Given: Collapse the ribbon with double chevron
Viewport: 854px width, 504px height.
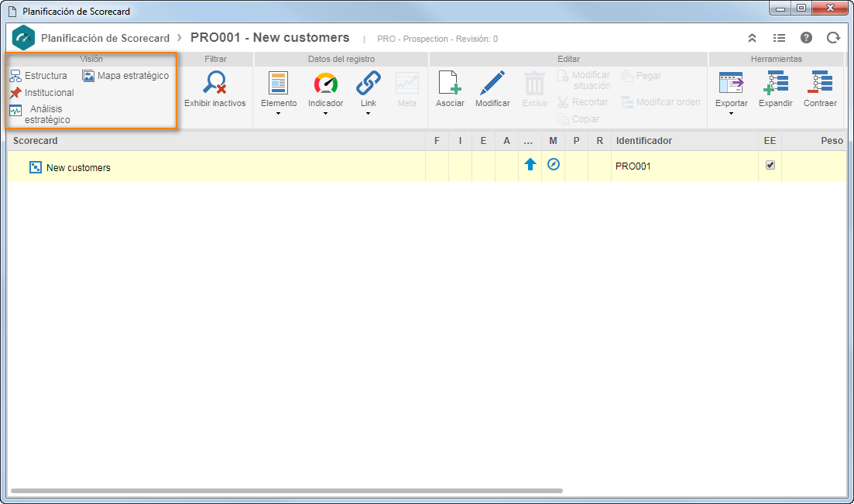Looking at the screenshot, I should point(752,38).
